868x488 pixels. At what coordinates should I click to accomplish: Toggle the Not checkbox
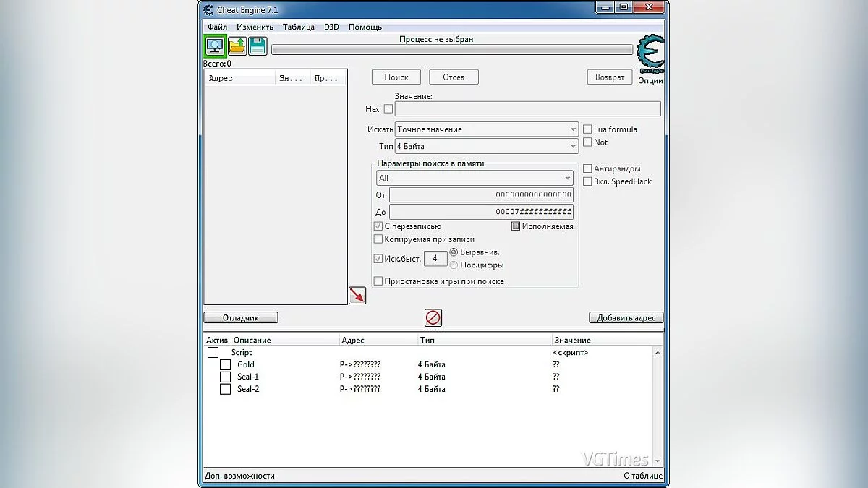[588, 142]
